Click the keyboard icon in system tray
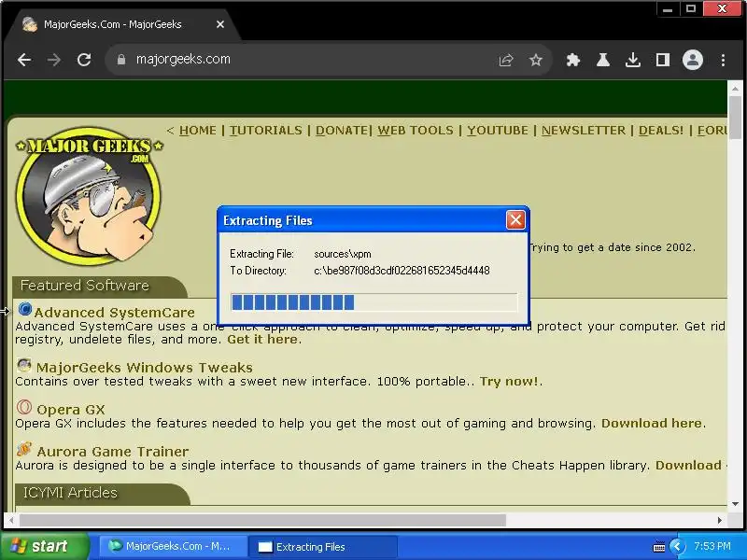 [659, 547]
